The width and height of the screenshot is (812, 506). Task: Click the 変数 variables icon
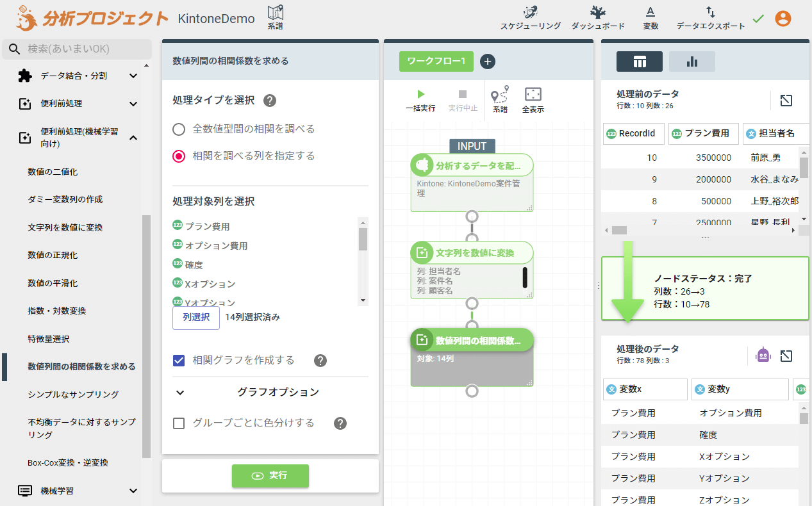pos(650,12)
